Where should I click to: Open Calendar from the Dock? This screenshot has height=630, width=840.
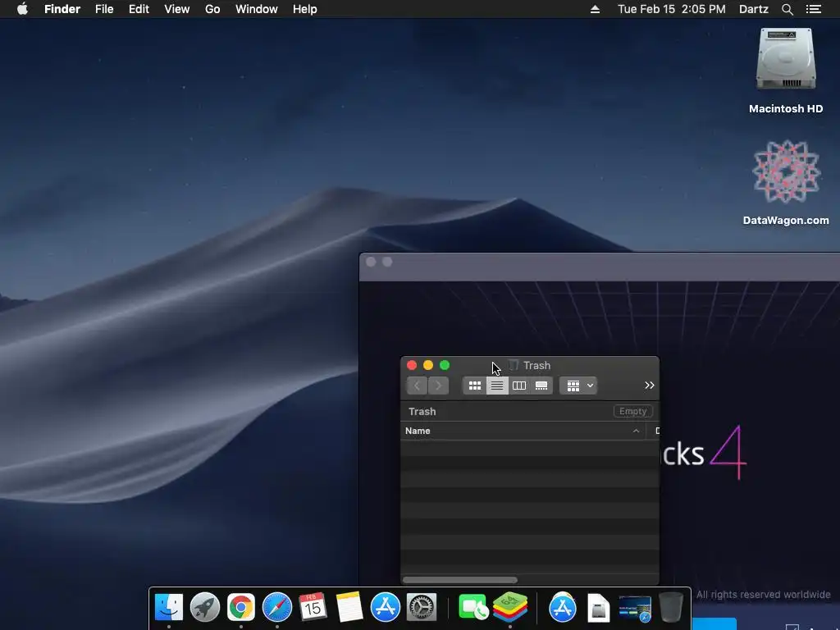[313, 608]
